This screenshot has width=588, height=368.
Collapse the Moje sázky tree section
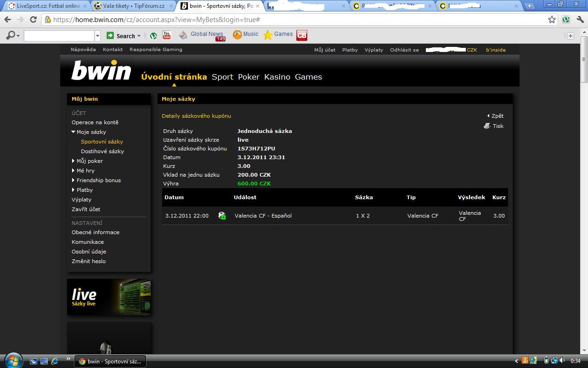click(x=73, y=132)
